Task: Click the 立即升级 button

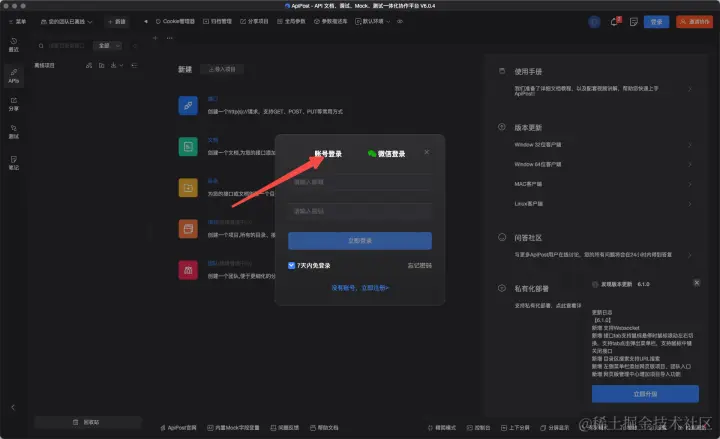Action: pyautogui.click(x=645, y=394)
